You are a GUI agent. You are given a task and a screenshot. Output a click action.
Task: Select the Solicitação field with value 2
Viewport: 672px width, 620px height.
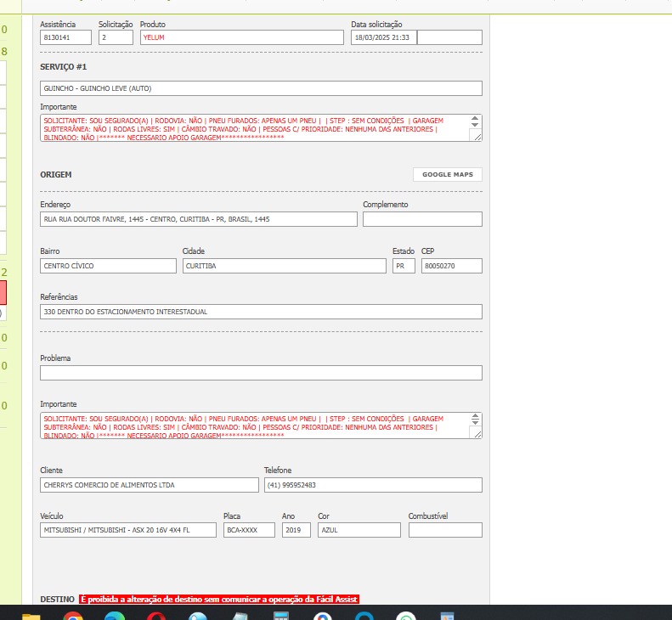[116, 37]
